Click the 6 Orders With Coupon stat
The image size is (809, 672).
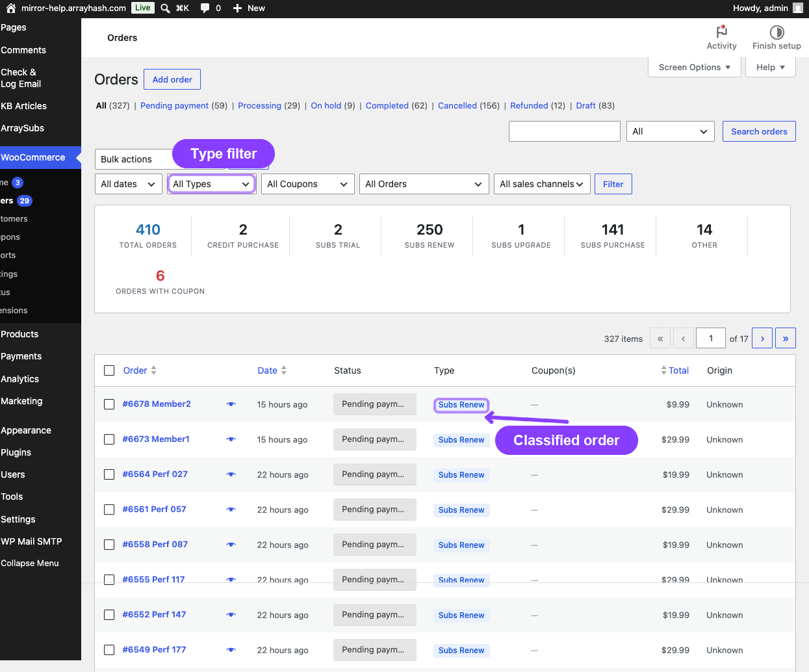pyautogui.click(x=161, y=282)
